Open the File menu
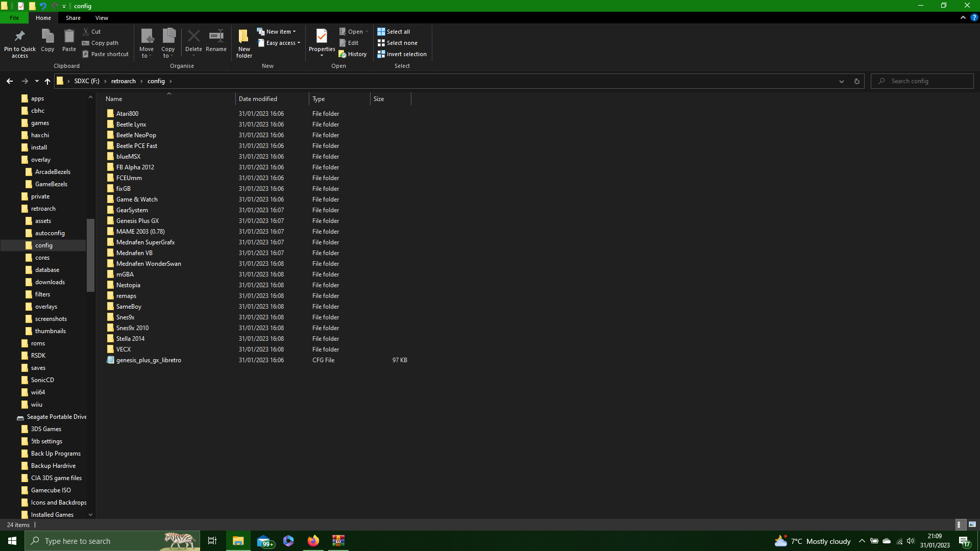The image size is (980, 551). [x=14, y=18]
